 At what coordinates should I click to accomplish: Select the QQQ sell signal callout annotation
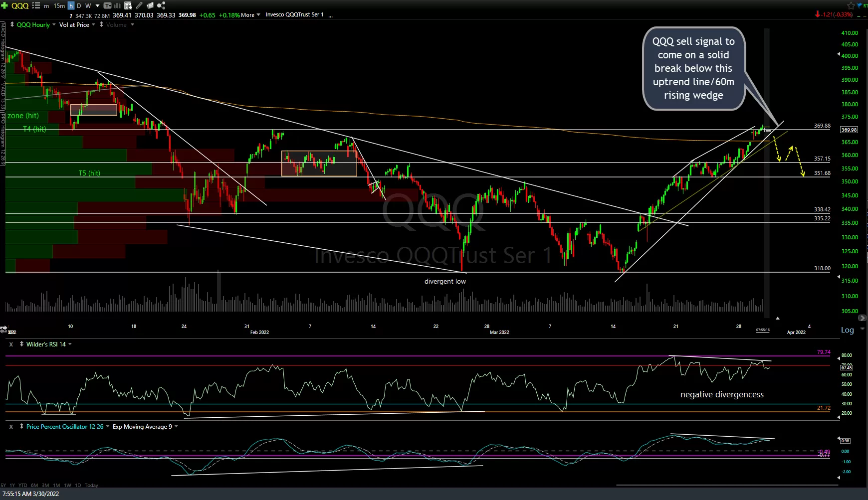(693, 68)
